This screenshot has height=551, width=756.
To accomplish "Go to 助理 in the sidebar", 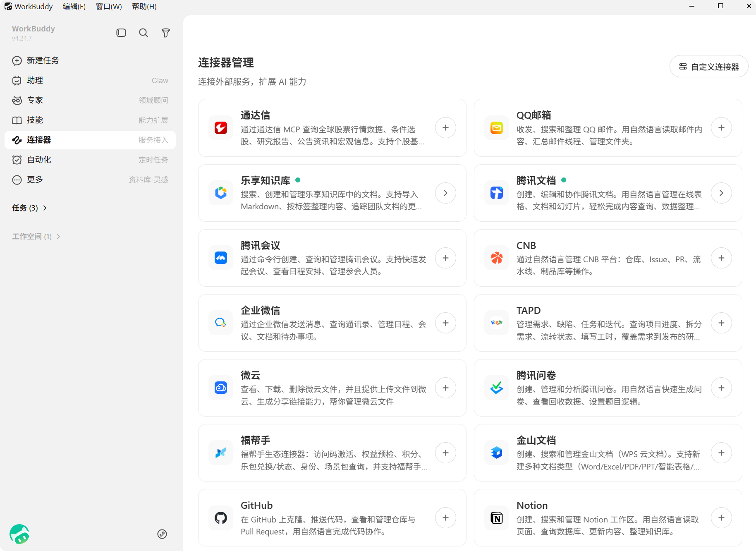I will coord(90,80).
